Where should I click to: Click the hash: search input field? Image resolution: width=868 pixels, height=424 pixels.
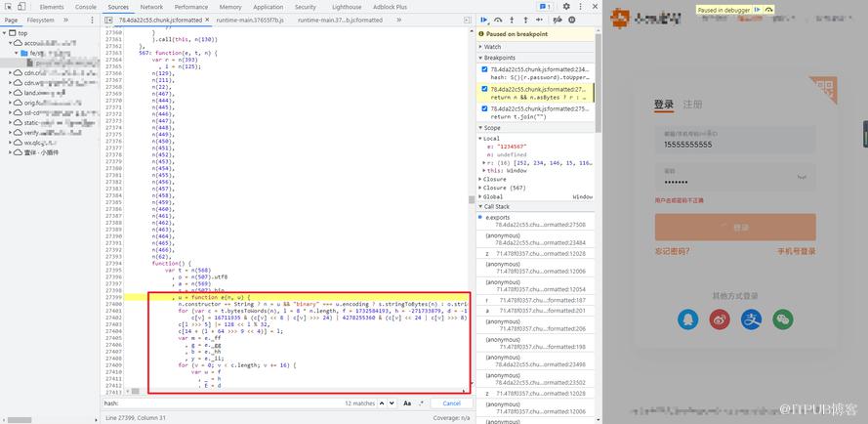tap(222, 403)
